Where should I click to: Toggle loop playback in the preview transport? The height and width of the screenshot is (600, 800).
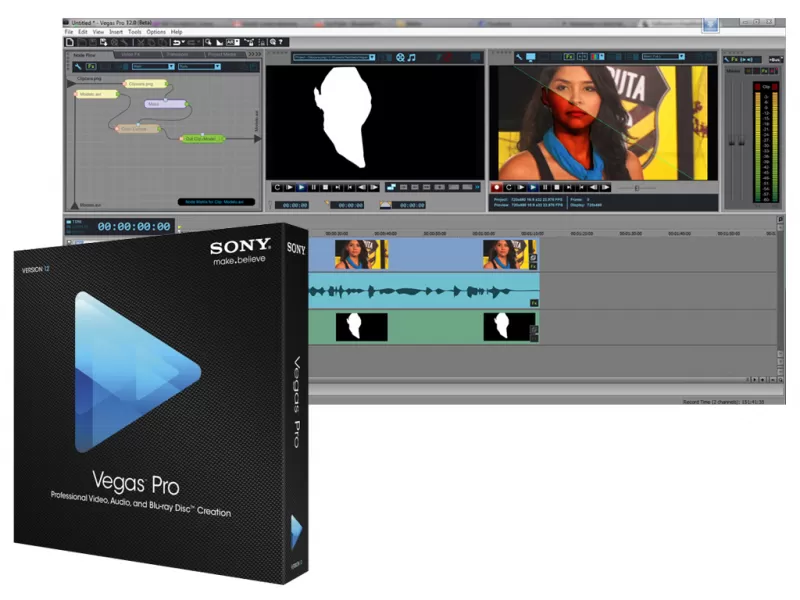278,187
